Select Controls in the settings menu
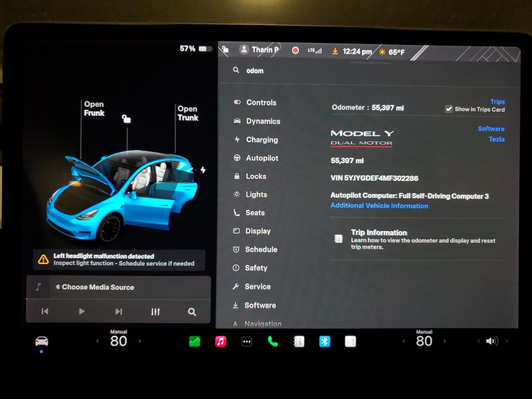Viewport: 532px width, 399px height. (x=237, y=102)
